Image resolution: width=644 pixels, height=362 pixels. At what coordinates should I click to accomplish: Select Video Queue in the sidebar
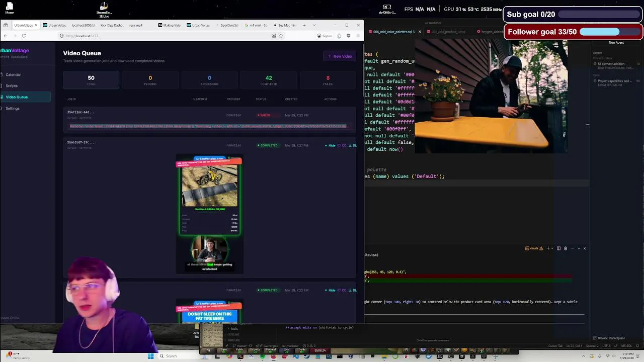(x=25, y=97)
